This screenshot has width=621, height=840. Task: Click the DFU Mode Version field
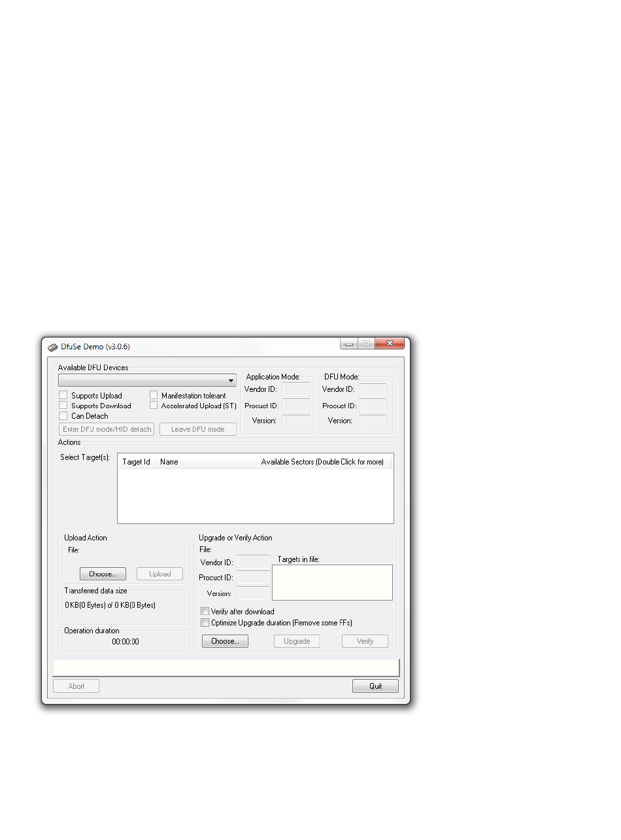(373, 421)
